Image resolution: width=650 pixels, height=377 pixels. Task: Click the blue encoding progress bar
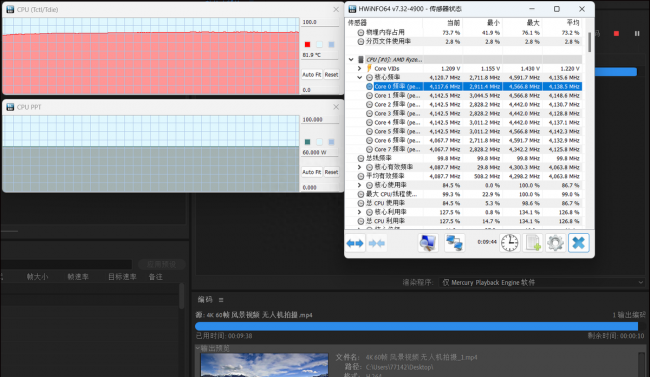point(416,326)
